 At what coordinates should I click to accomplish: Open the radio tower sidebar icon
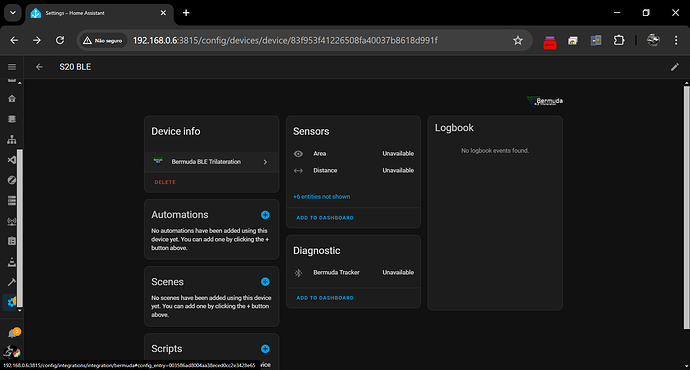click(12, 221)
